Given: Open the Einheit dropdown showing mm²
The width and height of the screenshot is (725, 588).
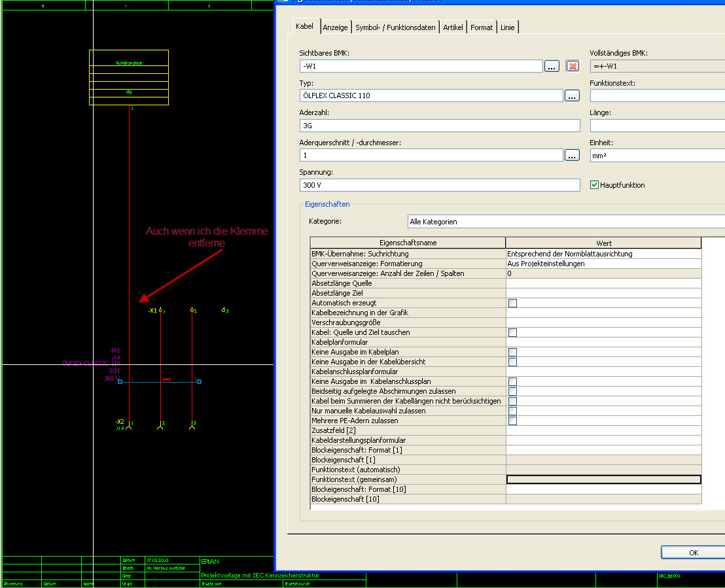Looking at the screenshot, I should (x=657, y=156).
